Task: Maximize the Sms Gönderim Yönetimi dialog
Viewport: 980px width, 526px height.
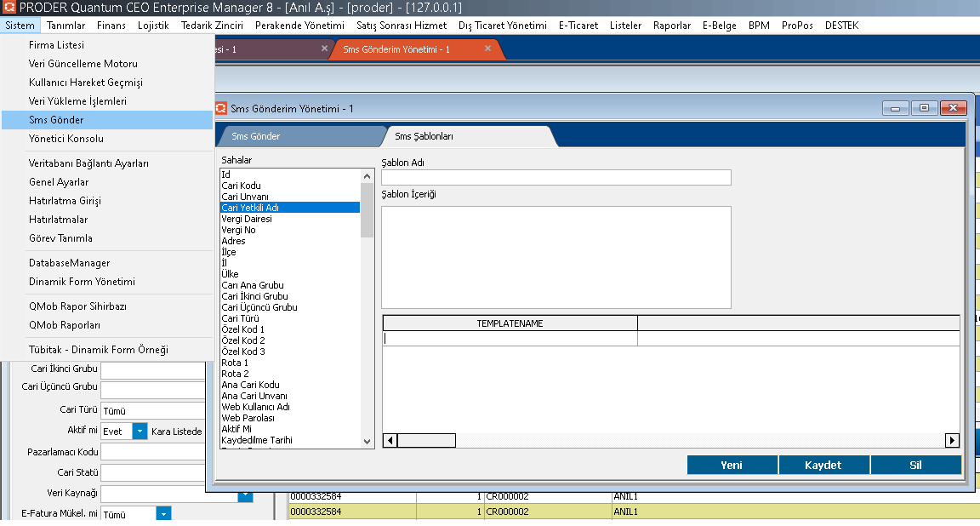Action: coord(924,108)
